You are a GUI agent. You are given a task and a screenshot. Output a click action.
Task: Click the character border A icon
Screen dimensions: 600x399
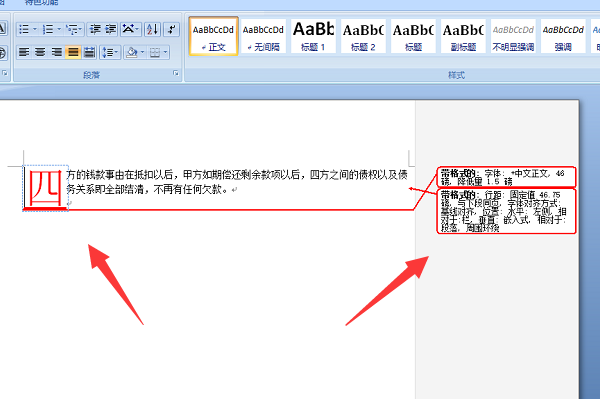click(x=3, y=29)
